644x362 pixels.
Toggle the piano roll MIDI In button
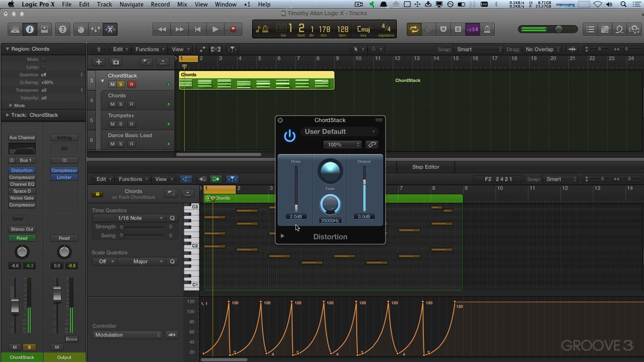click(x=202, y=179)
